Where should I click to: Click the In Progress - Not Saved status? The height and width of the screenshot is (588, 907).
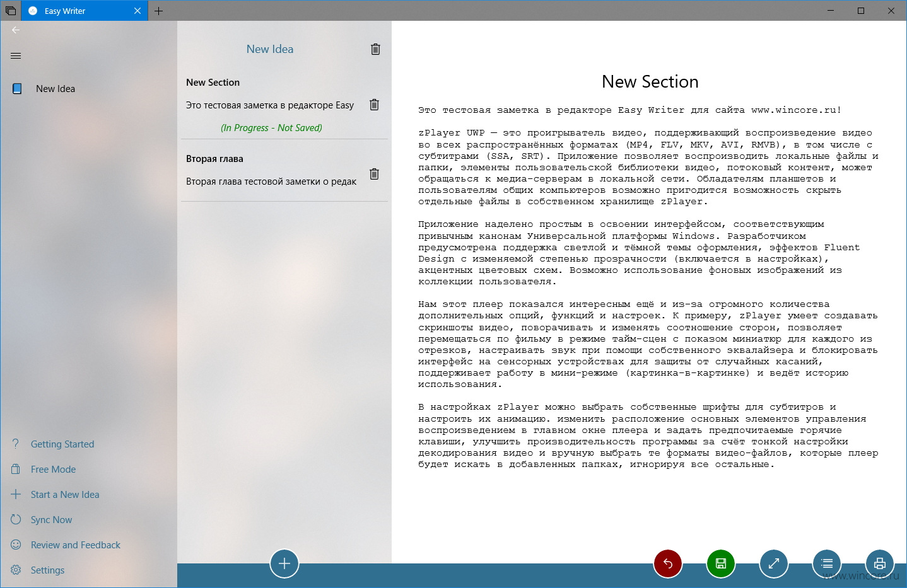(271, 128)
